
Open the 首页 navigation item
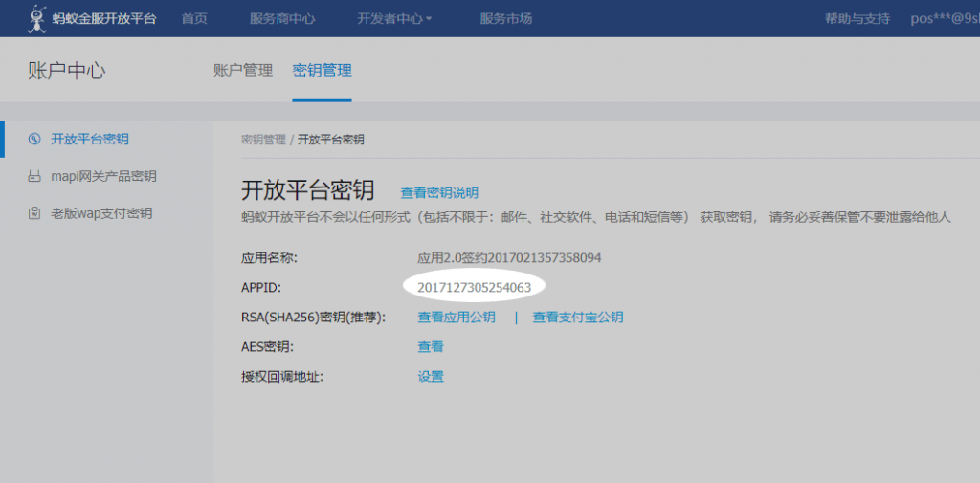(x=194, y=18)
